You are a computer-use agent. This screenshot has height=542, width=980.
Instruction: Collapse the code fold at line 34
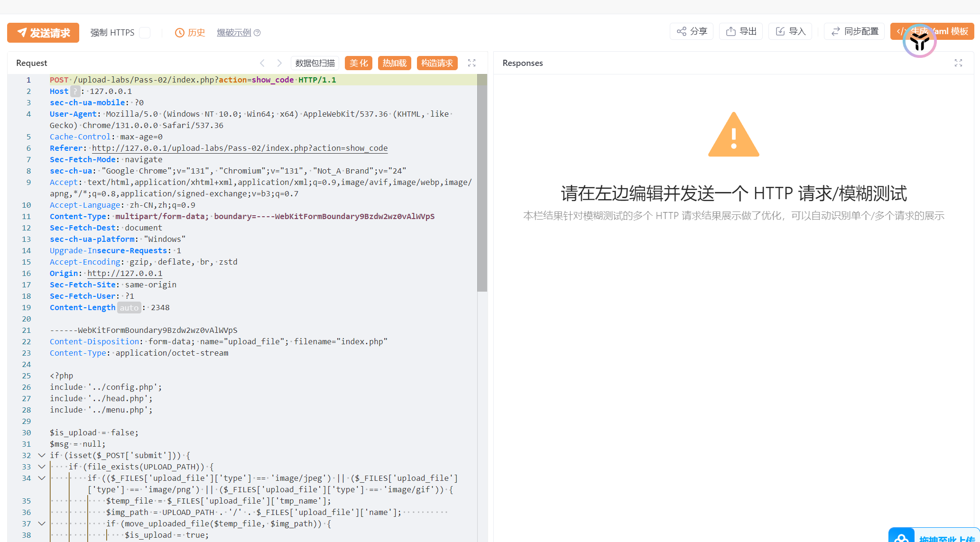pyautogui.click(x=42, y=478)
